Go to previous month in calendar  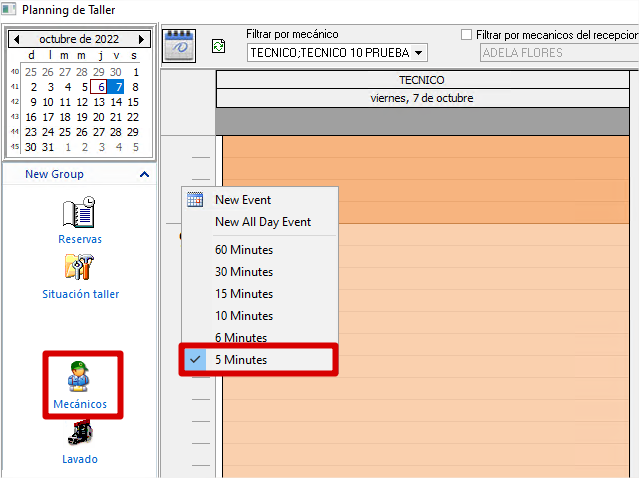[x=14, y=40]
